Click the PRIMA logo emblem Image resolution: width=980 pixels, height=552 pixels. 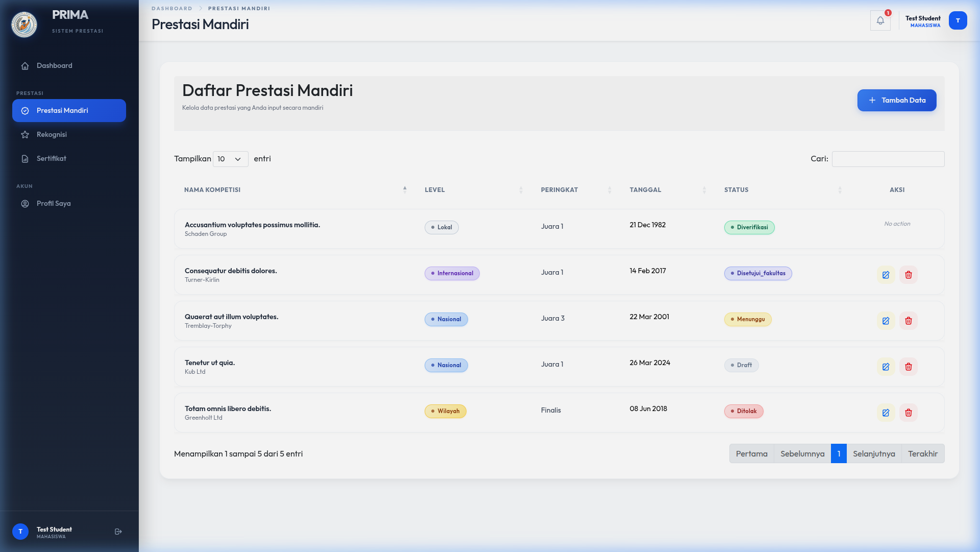[x=24, y=24]
